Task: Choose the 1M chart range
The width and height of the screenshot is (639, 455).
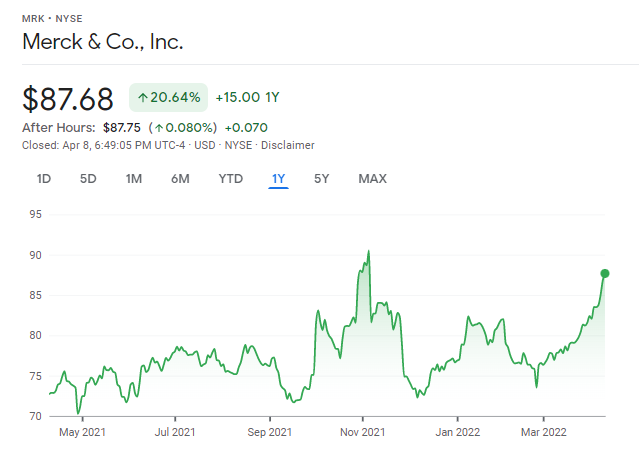Action: pyautogui.click(x=134, y=179)
